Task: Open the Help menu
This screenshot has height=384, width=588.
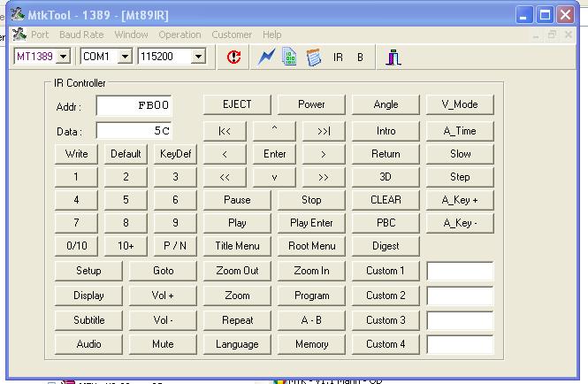Action: (271, 35)
